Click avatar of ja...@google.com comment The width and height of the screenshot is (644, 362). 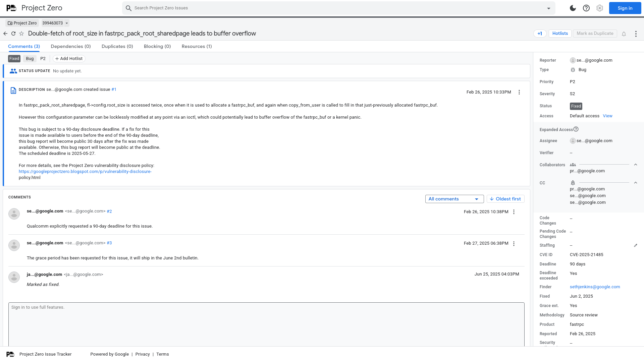(x=14, y=277)
